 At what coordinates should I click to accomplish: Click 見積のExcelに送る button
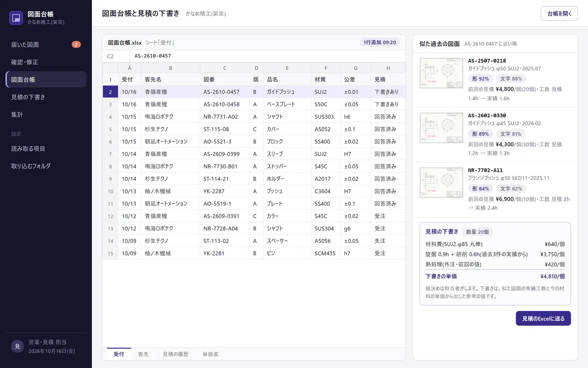point(543,318)
